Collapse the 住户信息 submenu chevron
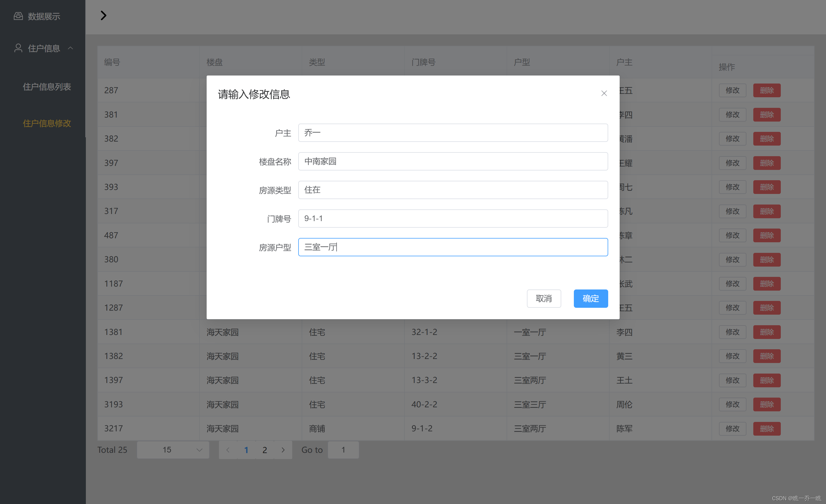 (70, 48)
